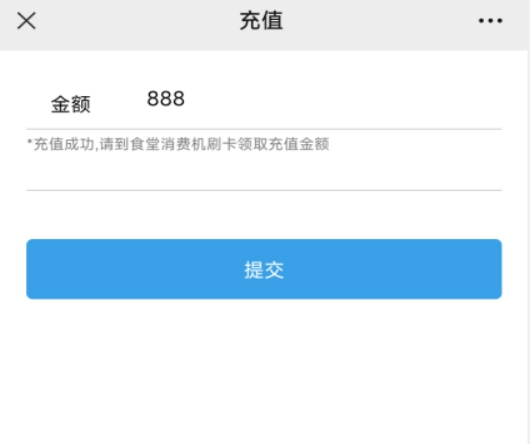Viewport: 530px width, 444px height.
Task: Click the gray strip along the right window edge
Action: pyautogui.click(x=529, y=247)
